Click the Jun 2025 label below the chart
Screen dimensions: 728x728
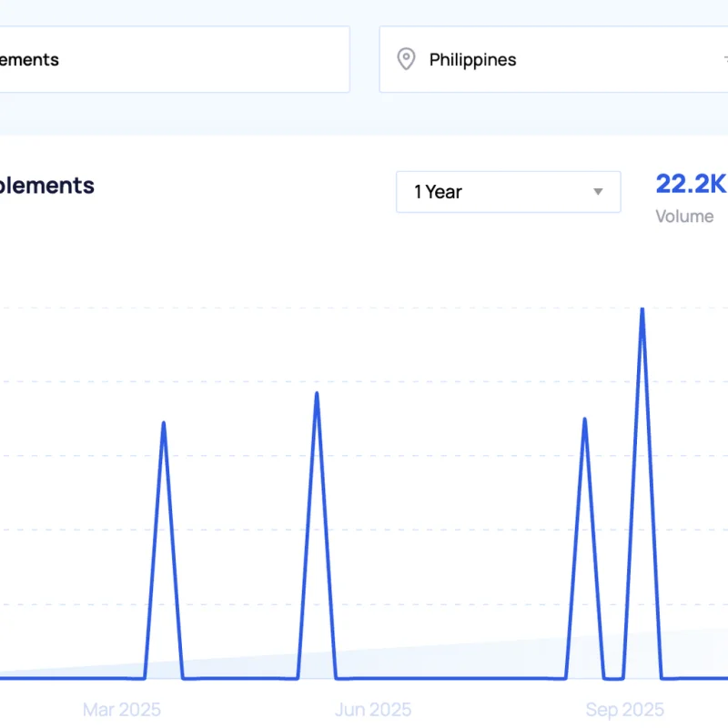[373, 709]
